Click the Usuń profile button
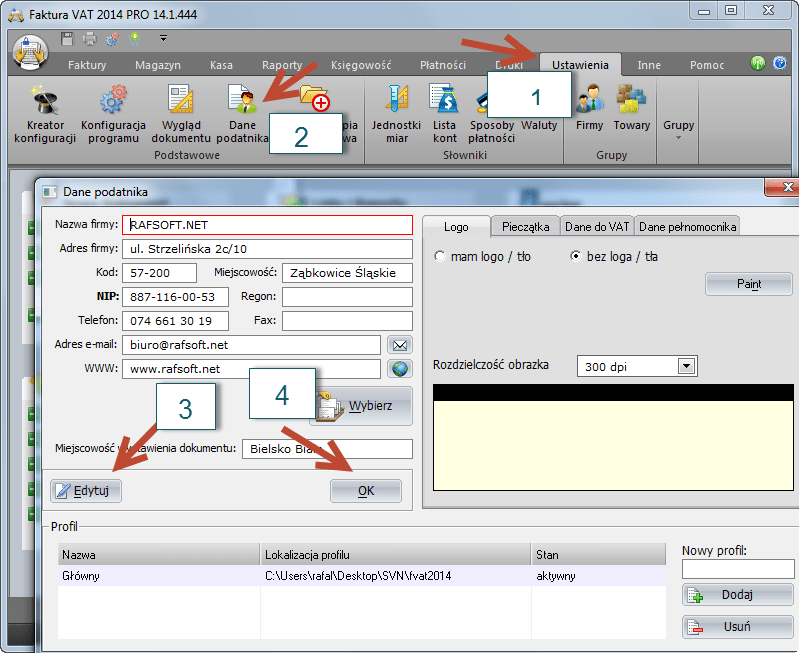Screen dimensions: 799x653 point(737,627)
